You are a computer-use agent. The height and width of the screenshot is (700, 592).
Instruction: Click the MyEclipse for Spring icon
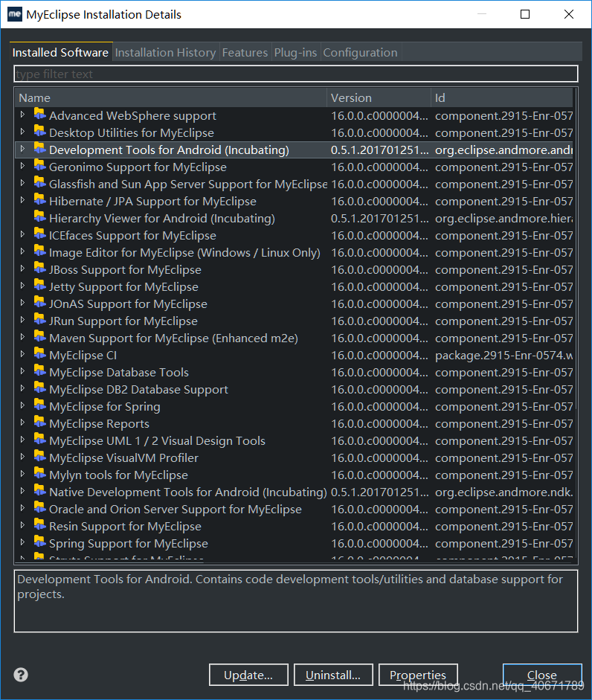[x=39, y=405]
